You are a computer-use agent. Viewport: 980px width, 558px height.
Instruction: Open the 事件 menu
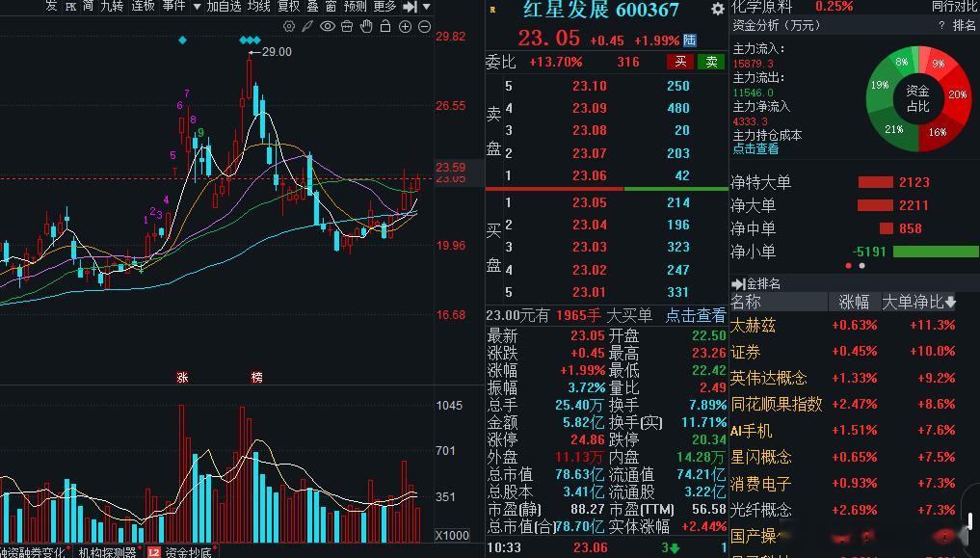click(173, 6)
